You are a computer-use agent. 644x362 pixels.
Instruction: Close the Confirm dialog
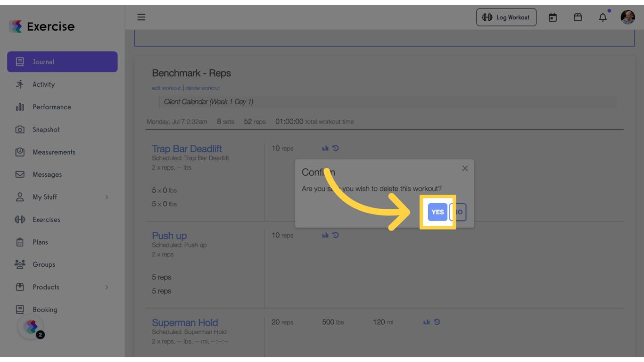(x=465, y=168)
